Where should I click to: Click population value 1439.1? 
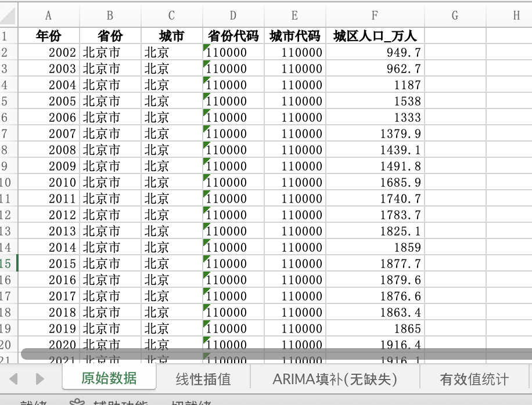[375, 150]
